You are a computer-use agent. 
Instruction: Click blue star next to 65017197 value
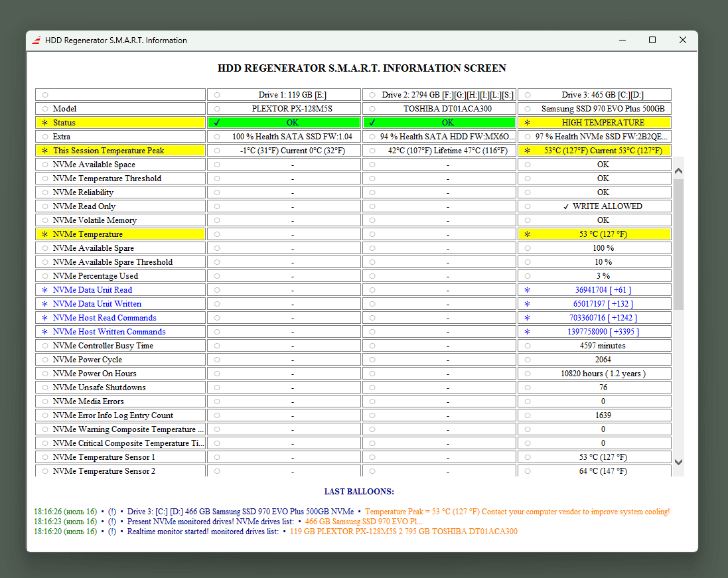coord(528,304)
